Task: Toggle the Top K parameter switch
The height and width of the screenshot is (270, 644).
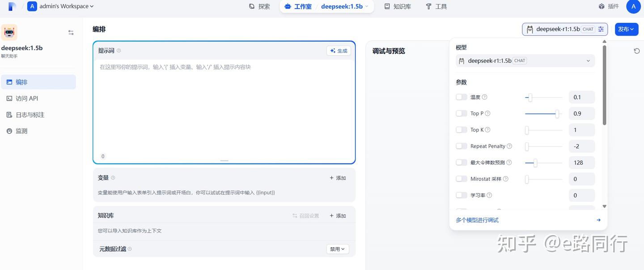Action: (x=462, y=130)
